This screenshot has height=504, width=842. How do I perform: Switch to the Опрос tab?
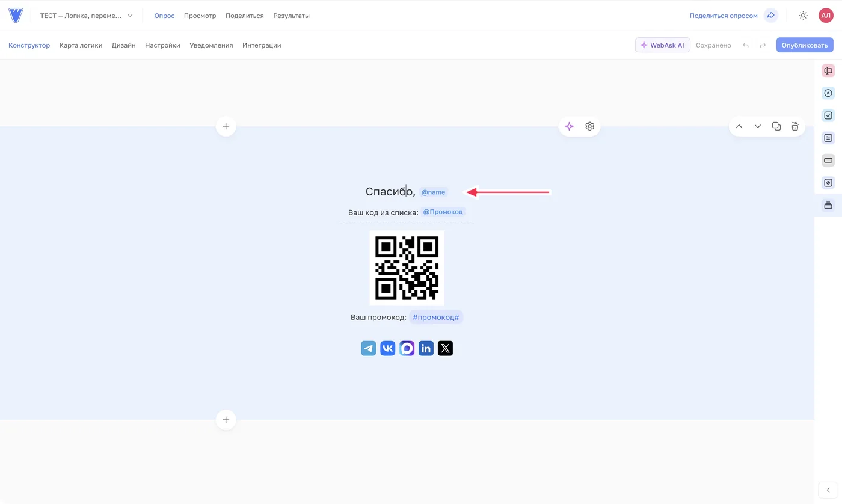164,16
